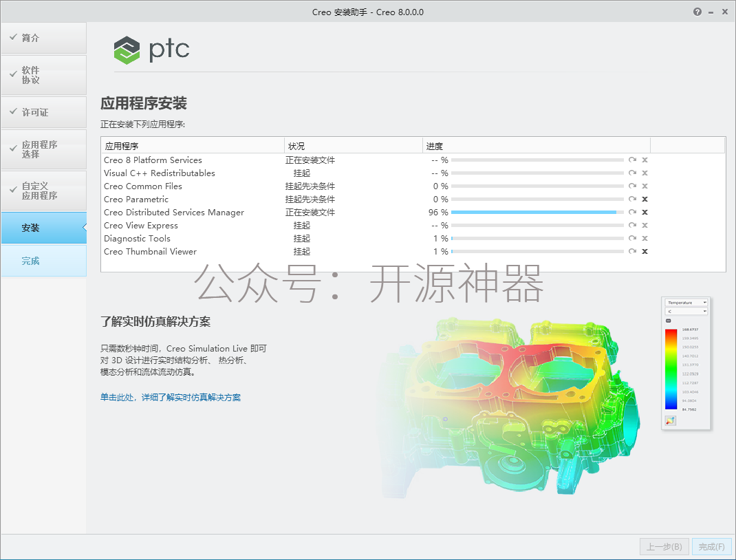Click the 应用程序安装 heading

(144, 103)
